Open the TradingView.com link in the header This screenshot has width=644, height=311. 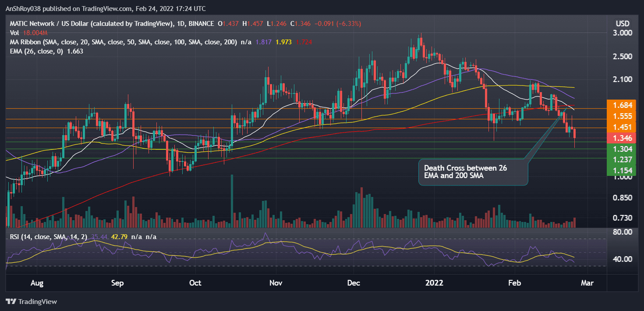point(105,8)
